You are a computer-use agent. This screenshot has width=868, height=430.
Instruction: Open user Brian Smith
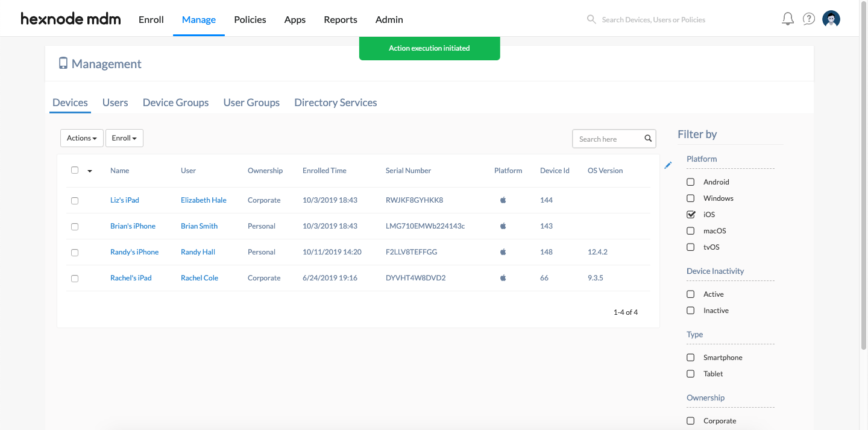coord(199,226)
